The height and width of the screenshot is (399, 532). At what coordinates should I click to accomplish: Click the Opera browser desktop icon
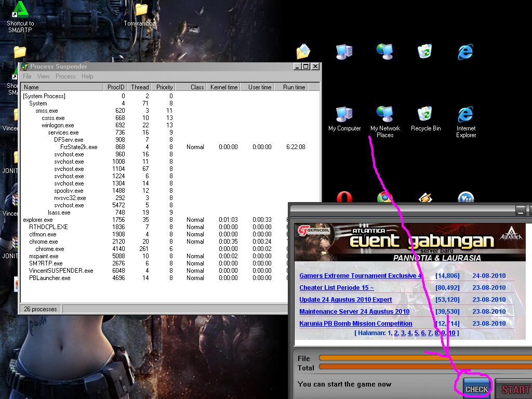[x=344, y=197]
